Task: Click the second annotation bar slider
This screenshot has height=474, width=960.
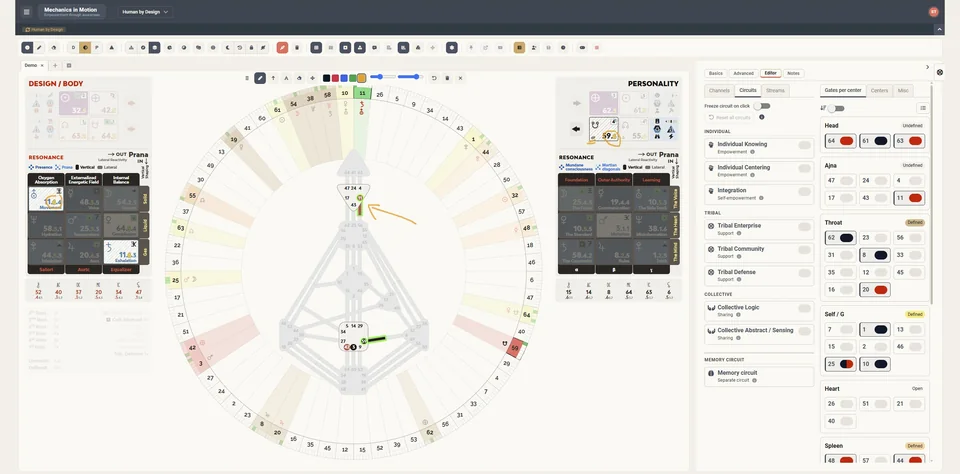Action: 410,77
